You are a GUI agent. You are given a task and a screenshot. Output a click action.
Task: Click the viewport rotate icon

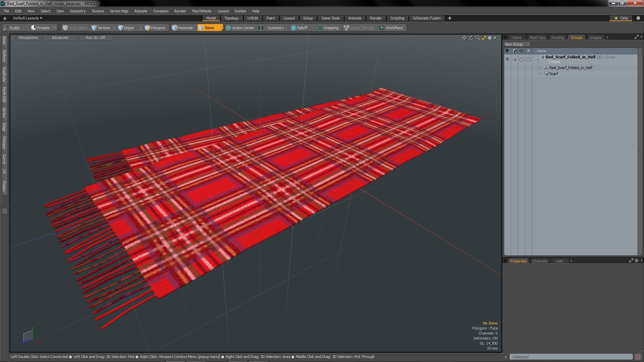click(x=471, y=38)
